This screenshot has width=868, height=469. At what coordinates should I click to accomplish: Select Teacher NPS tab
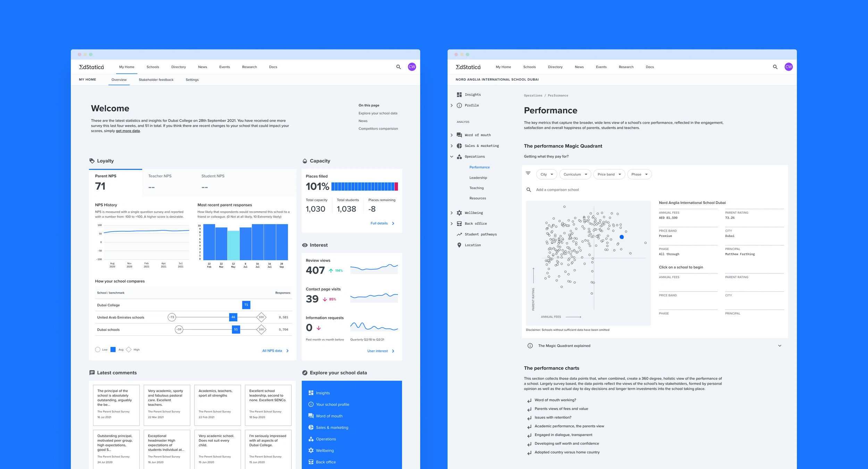(169, 182)
